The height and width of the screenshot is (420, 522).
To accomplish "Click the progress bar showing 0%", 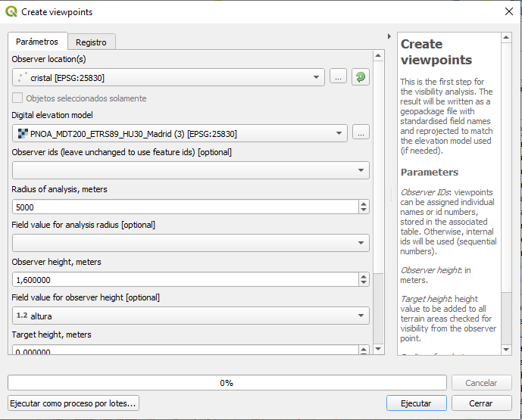I will click(x=227, y=383).
